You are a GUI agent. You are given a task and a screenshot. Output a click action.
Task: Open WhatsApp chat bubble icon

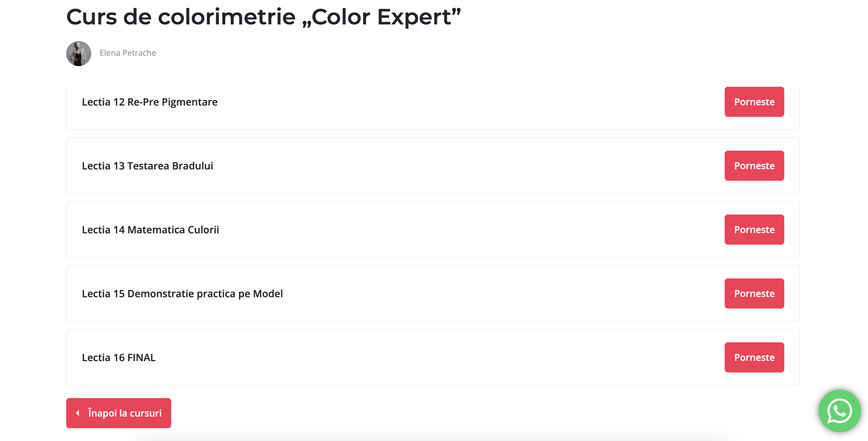point(839,411)
